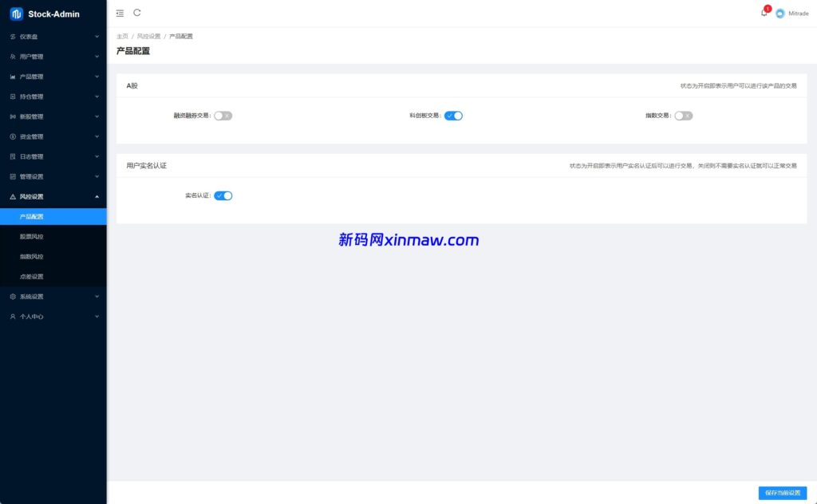This screenshot has height=504, width=817.
Task: Click the sidebar collapse menu icon
Action: (x=120, y=13)
